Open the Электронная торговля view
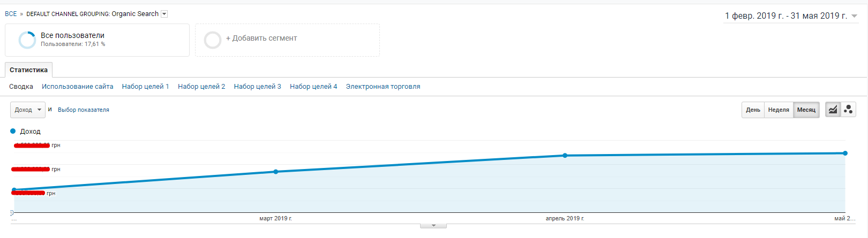Image resolution: width=868 pixels, height=238 pixels. [383, 87]
